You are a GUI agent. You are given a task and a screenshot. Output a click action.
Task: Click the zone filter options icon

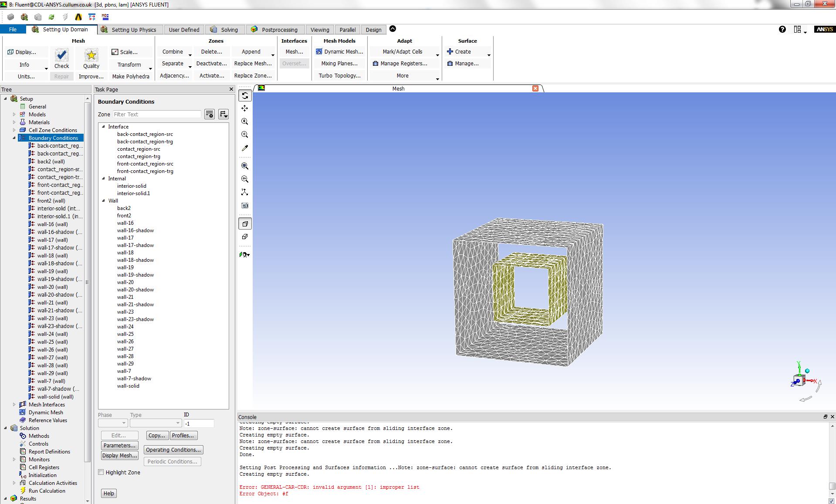(x=210, y=114)
